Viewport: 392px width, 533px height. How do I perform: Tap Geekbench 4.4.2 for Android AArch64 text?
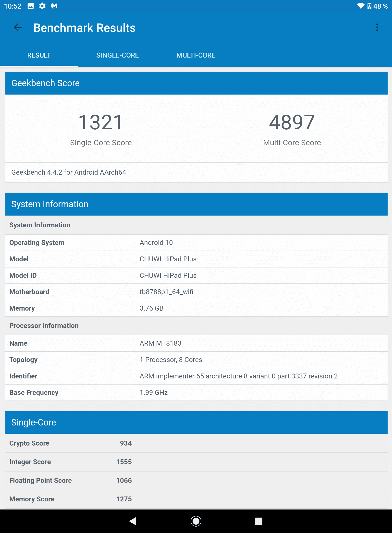coord(69,172)
